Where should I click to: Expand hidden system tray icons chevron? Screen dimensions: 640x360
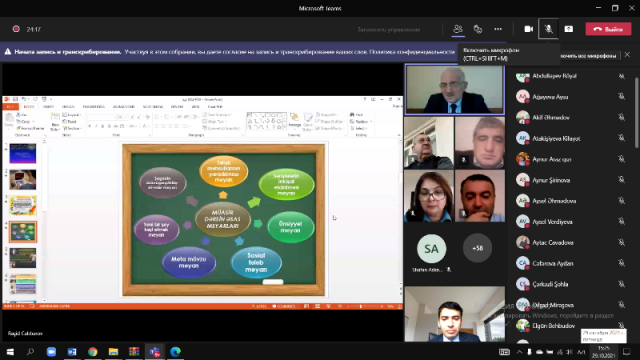[x=519, y=352]
